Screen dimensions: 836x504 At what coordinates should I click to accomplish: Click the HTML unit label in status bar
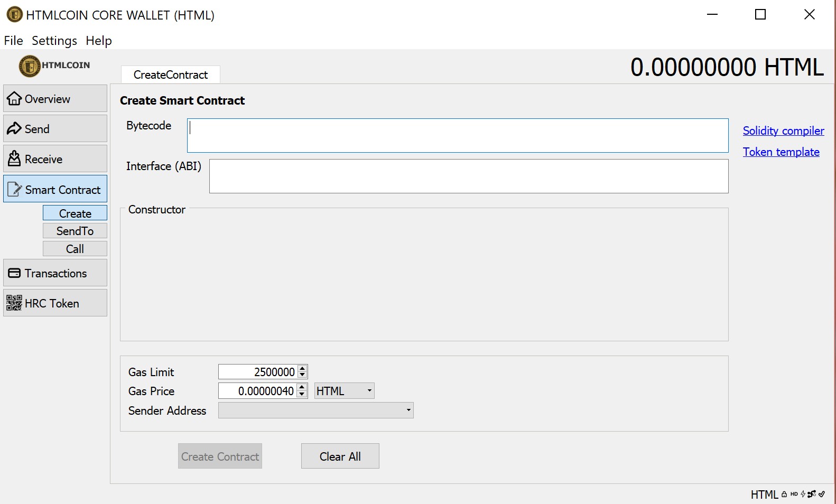click(x=764, y=494)
